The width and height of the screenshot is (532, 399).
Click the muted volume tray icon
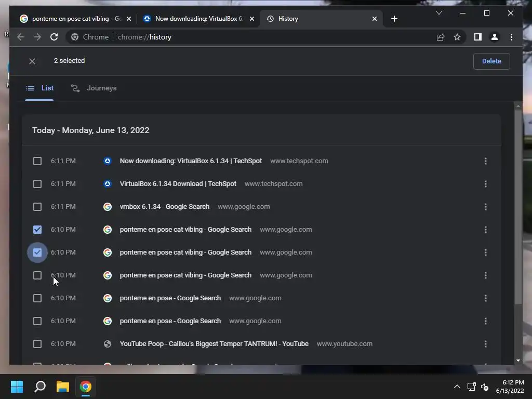pos(485,387)
